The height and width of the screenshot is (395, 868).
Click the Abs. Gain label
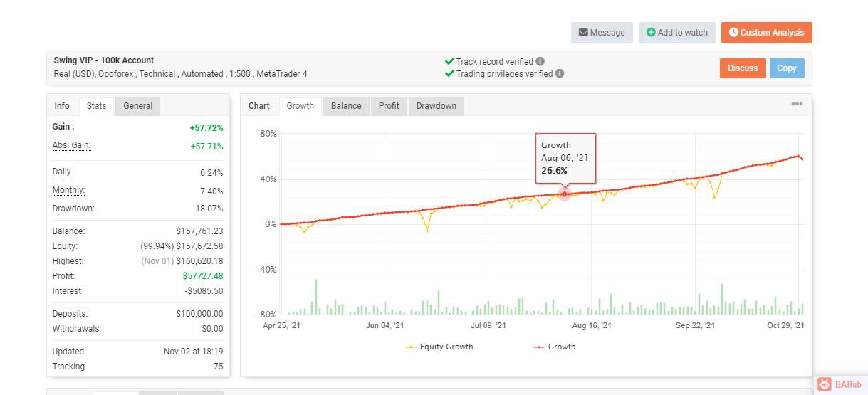(x=71, y=145)
